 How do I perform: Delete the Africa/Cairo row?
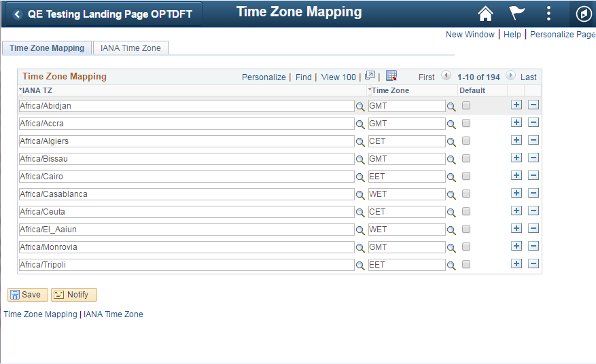pyautogui.click(x=533, y=175)
